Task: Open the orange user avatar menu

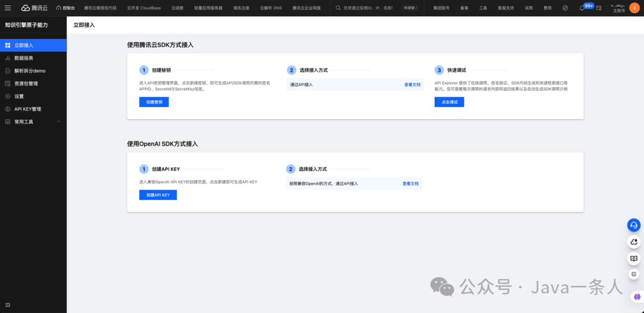Action: click(x=634, y=8)
